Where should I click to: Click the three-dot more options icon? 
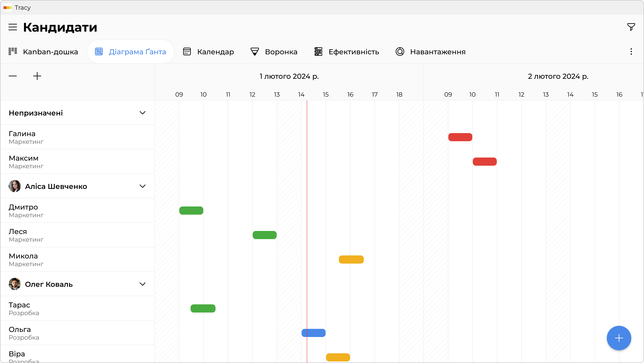[631, 52]
